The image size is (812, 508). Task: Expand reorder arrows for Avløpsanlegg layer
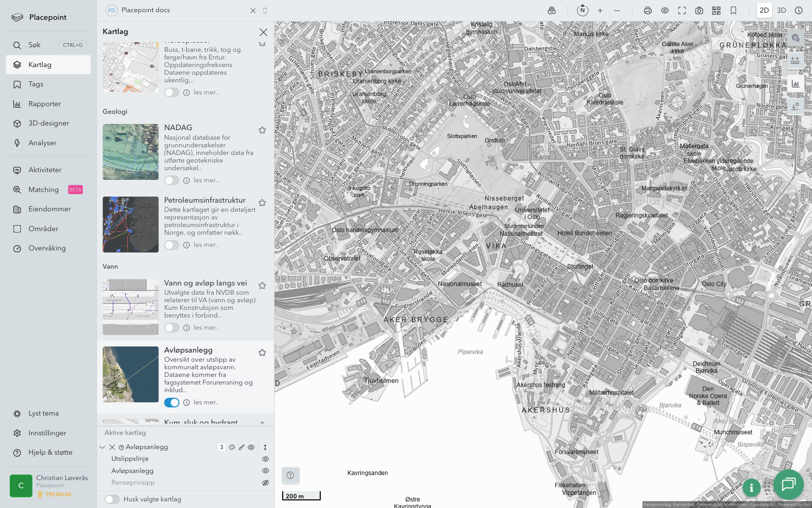[x=265, y=447]
